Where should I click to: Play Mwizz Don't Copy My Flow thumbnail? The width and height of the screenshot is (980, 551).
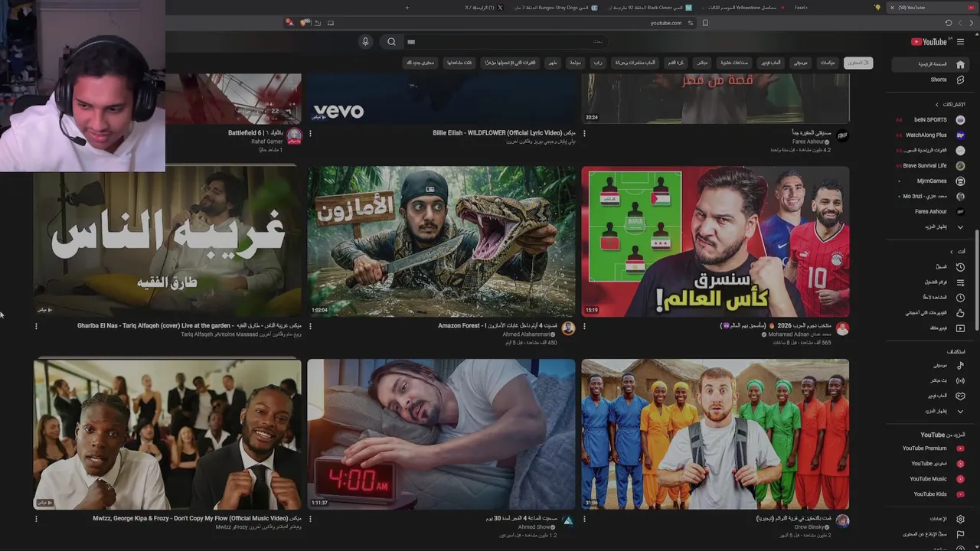click(167, 434)
